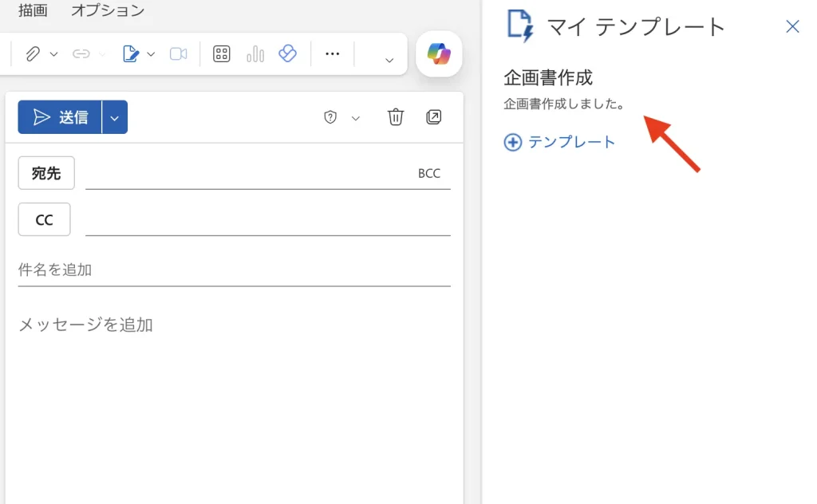Click the 宛先 recipients button

click(x=46, y=173)
